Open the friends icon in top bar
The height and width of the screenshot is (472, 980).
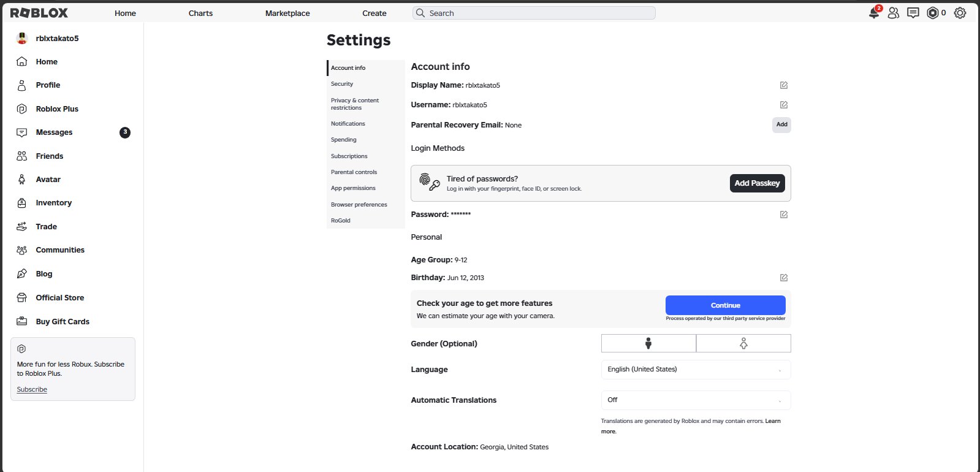(x=894, y=13)
